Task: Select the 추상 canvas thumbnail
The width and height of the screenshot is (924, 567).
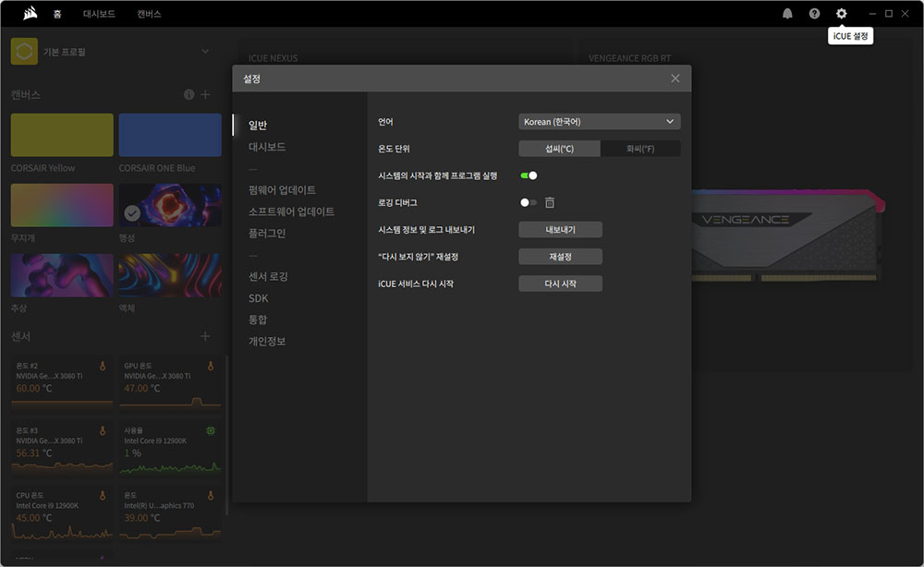Action: coord(62,275)
